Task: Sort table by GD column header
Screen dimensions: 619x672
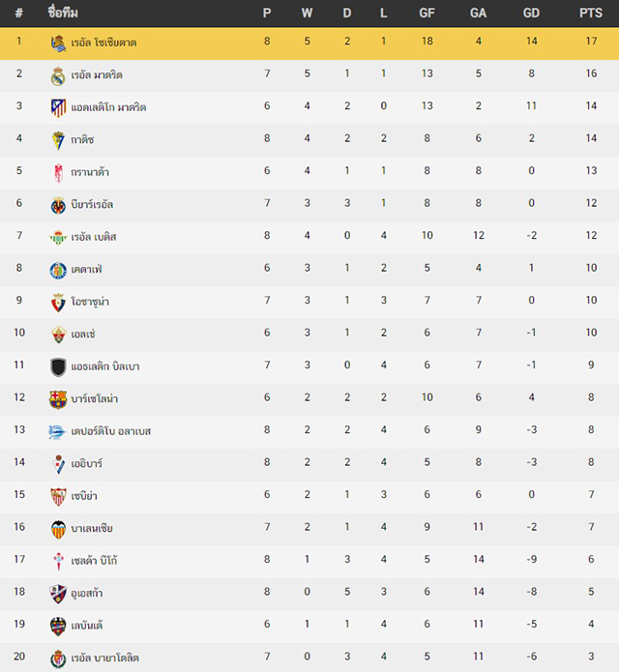Action: (x=531, y=13)
